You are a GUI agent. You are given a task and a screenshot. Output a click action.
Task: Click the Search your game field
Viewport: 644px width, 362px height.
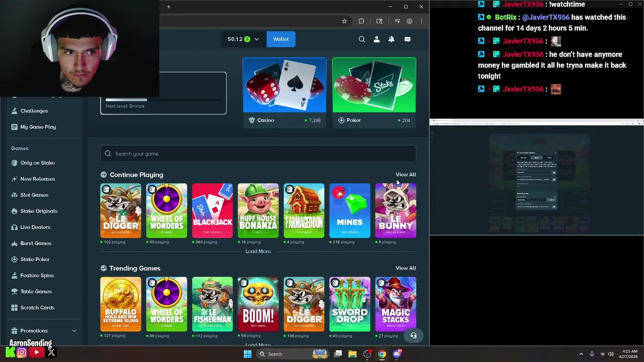point(258,154)
